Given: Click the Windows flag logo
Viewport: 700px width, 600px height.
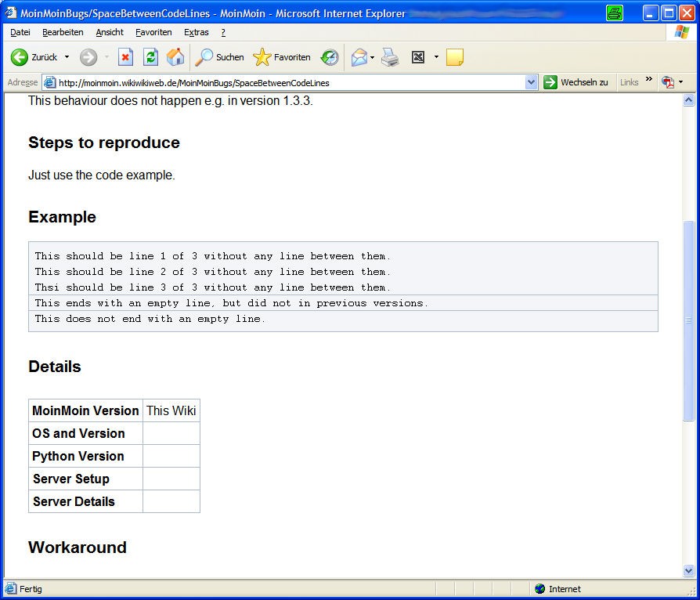Looking at the screenshot, I should (682, 32).
